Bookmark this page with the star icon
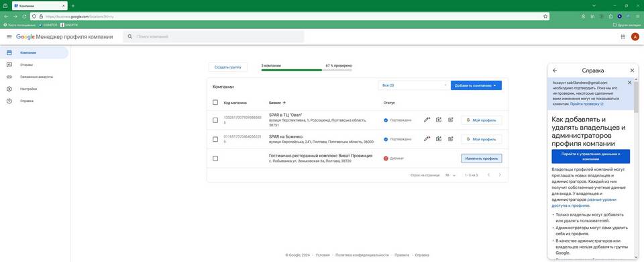The image size is (644, 262). click(x=545, y=16)
